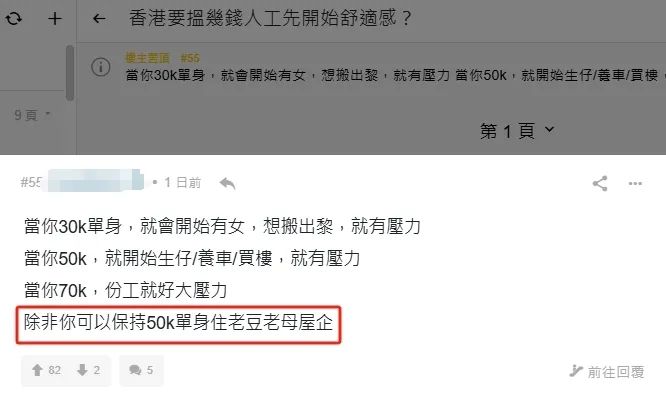Open the three-dot more options menu

635,183
